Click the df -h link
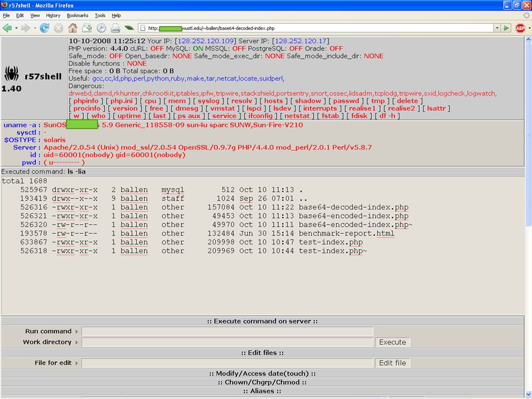The width and height of the screenshot is (532, 399). [387, 116]
